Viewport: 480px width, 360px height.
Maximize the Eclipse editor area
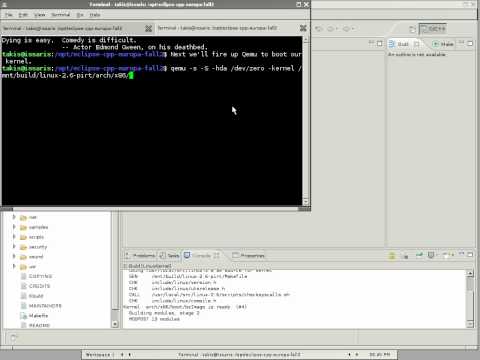pos(380,43)
